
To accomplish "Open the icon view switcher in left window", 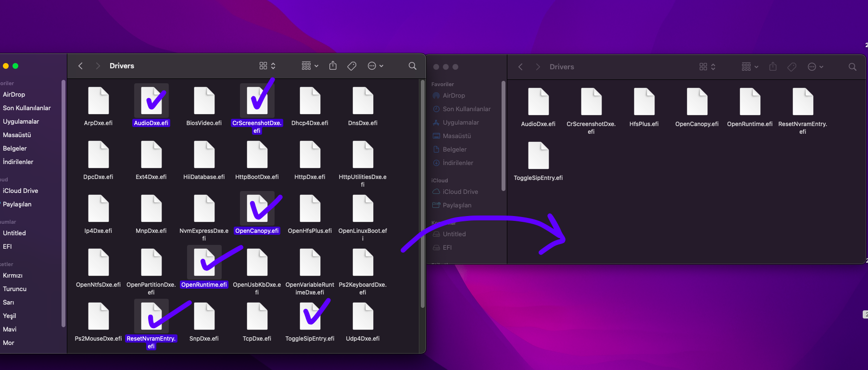I will pyautogui.click(x=267, y=66).
